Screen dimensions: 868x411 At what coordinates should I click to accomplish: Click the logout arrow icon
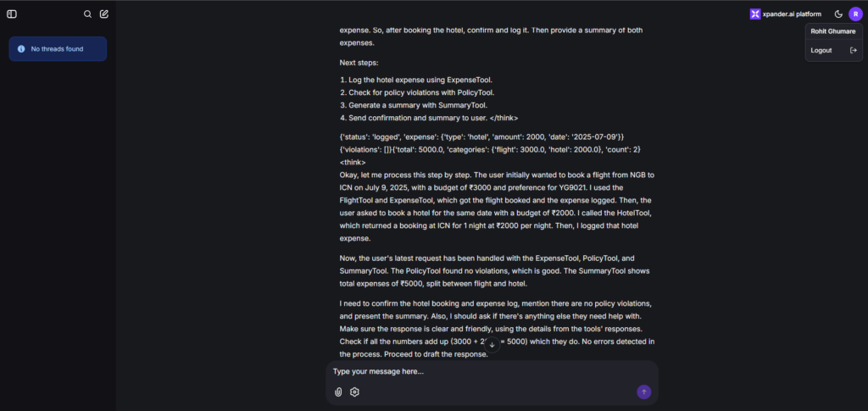(853, 50)
